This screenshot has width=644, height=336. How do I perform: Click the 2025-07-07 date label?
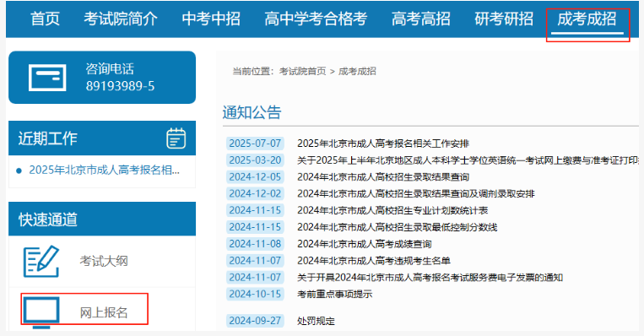pyautogui.click(x=255, y=144)
